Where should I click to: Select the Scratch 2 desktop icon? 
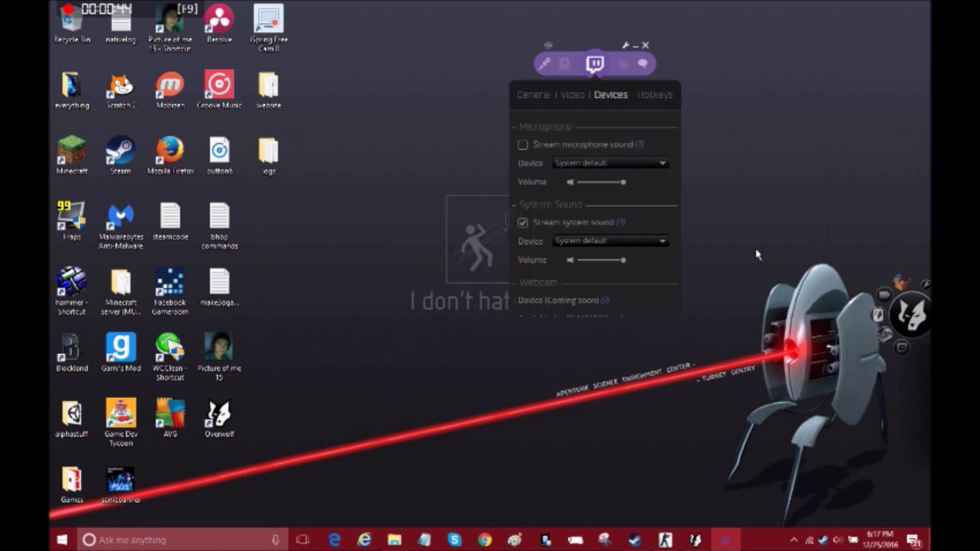[x=120, y=90]
